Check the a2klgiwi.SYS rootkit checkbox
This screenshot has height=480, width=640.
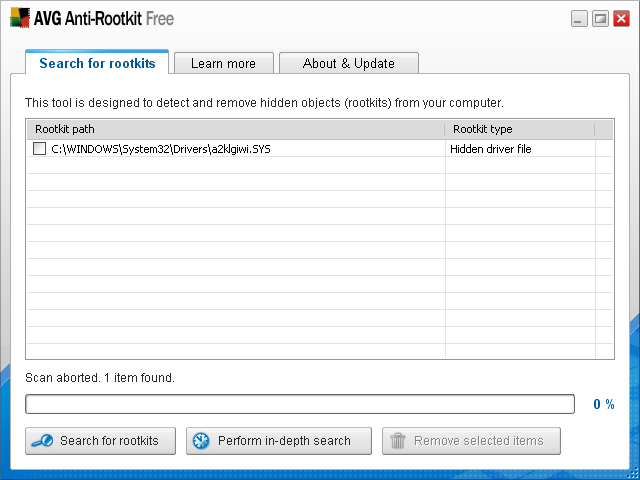(x=39, y=149)
